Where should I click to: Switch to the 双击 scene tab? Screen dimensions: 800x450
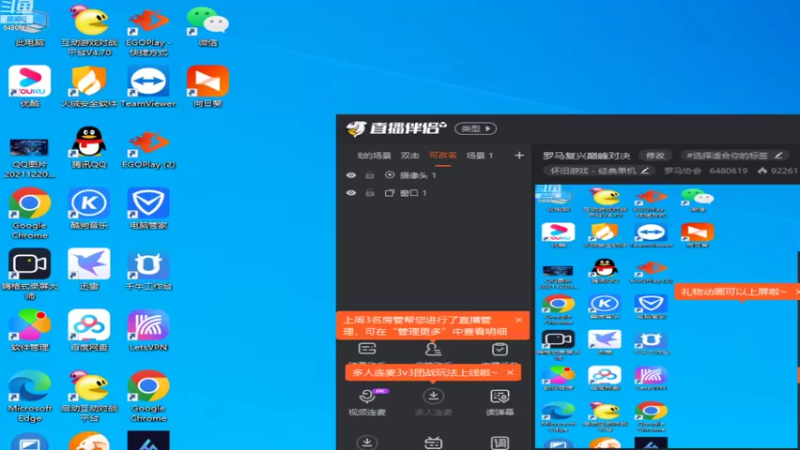410,156
